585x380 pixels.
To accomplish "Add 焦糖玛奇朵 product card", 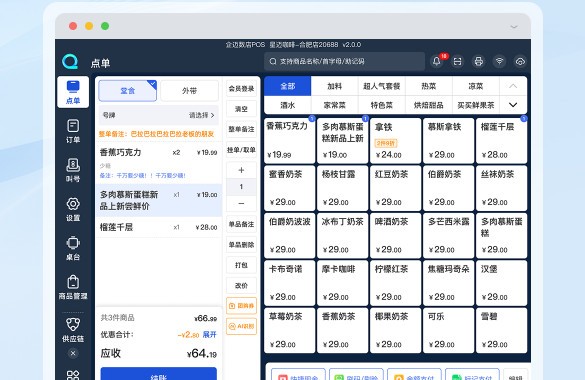I will pos(448,283).
